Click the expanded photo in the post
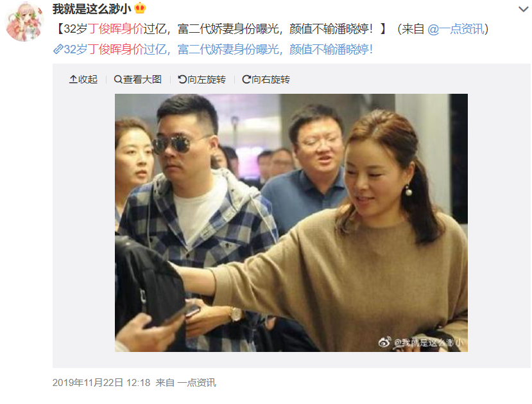The width and height of the screenshot is (532, 404). coord(291,223)
